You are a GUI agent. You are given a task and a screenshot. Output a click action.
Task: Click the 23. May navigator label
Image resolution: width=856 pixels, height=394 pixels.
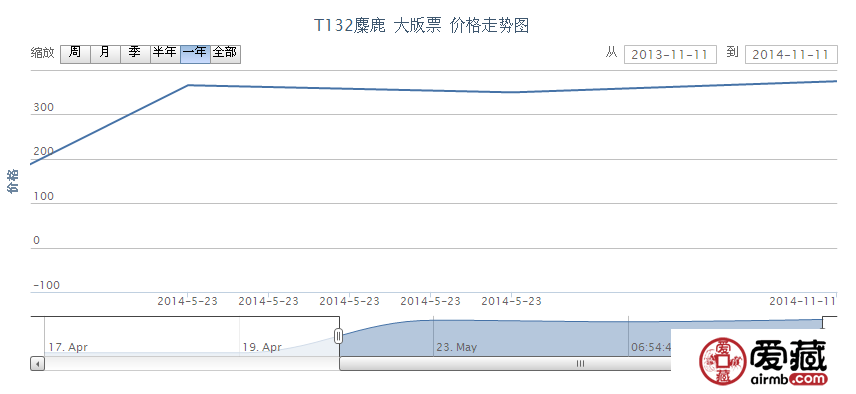456,347
